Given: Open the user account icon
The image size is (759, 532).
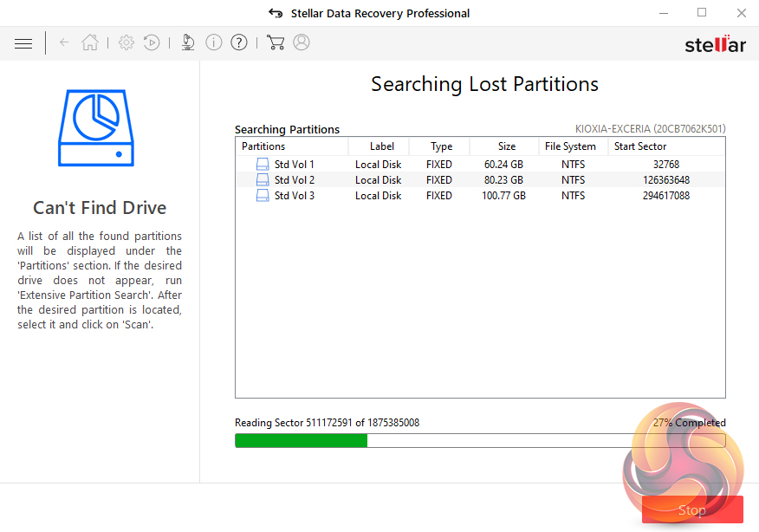Looking at the screenshot, I should 302,42.
